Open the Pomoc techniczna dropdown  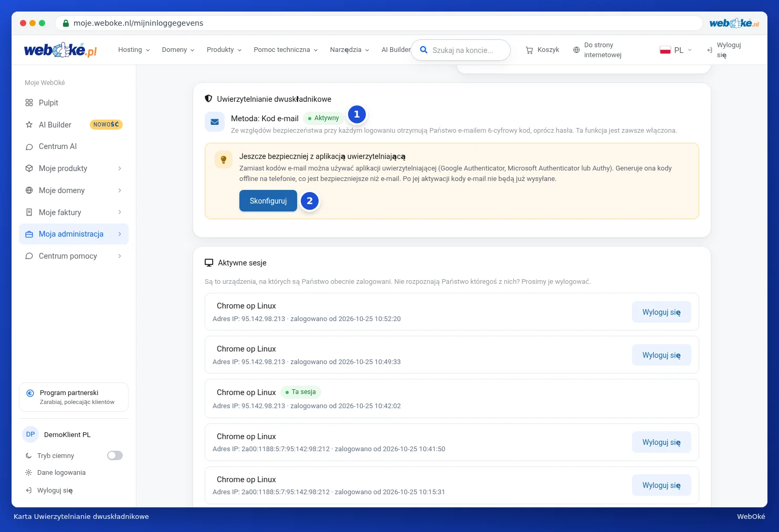point(286,50)
